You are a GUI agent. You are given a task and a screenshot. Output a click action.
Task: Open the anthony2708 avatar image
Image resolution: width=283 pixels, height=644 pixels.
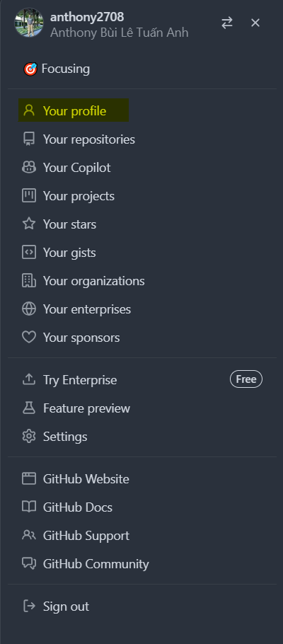click(x=29, y=23)
